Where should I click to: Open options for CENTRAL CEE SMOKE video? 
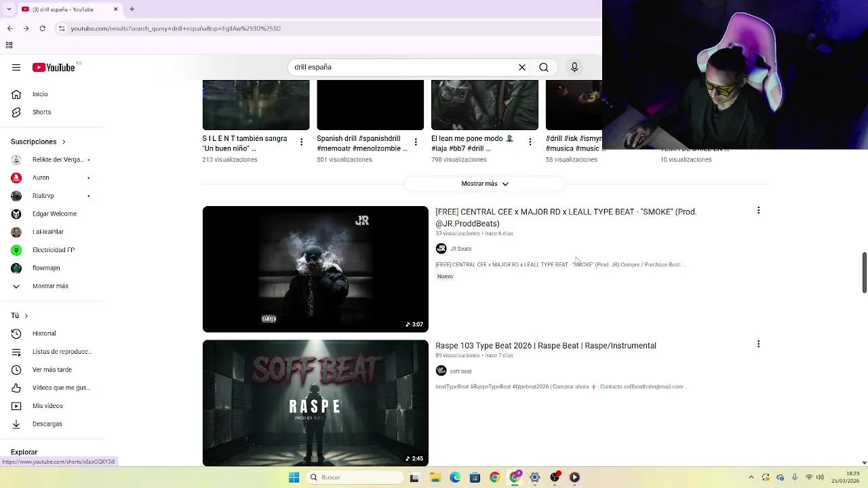tap(758, 211)
